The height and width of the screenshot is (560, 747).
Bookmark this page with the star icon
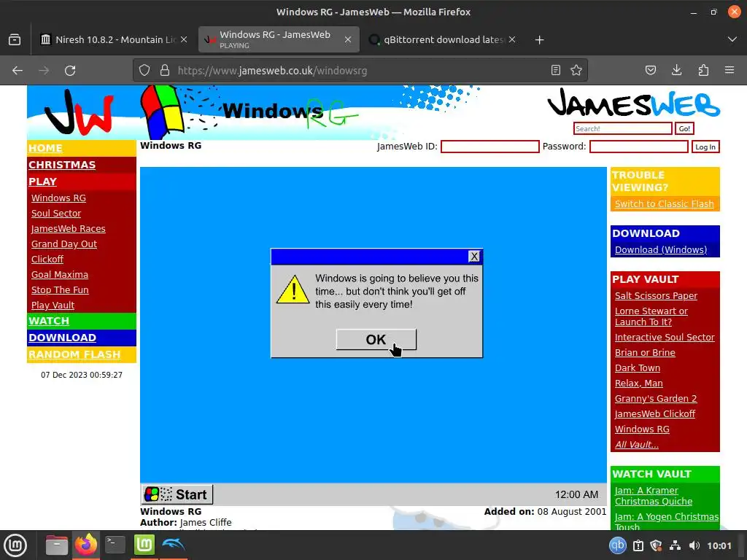(576, 71)
